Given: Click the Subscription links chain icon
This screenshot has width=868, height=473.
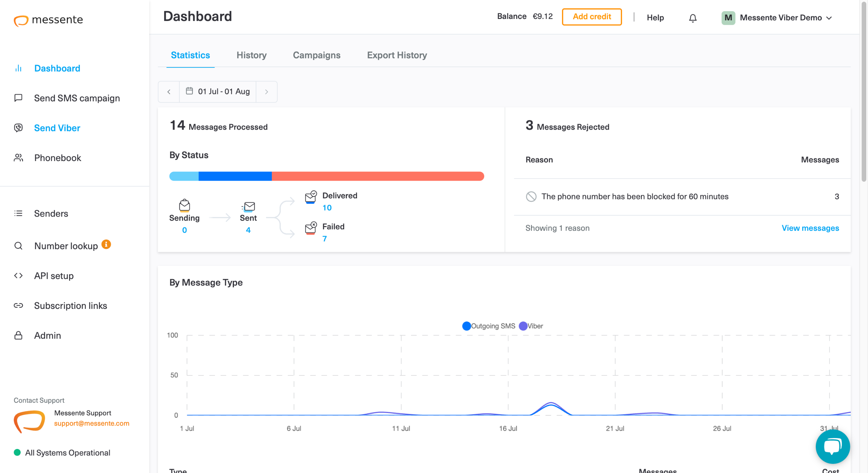Looking at the screenshot, I should pyautogui.click(x=18, y=306).
